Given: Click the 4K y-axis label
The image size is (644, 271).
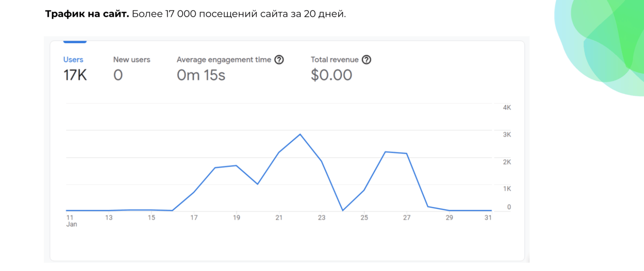Looking at the screenshot, I should 507,108.
